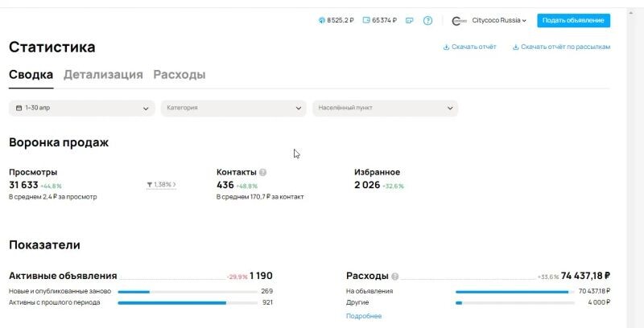Open the 1–30 апр date range dropdown

(81, 108)
